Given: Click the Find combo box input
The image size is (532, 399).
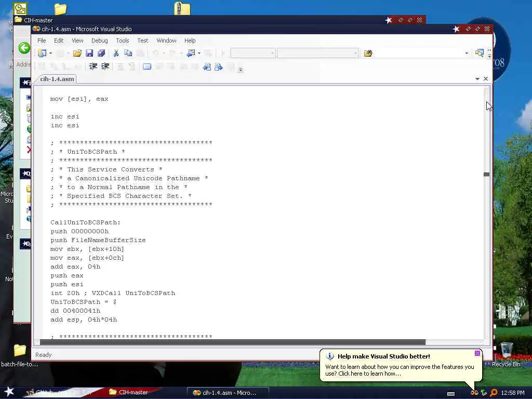Looking at the screenshot, I should (x=419, y=53).
